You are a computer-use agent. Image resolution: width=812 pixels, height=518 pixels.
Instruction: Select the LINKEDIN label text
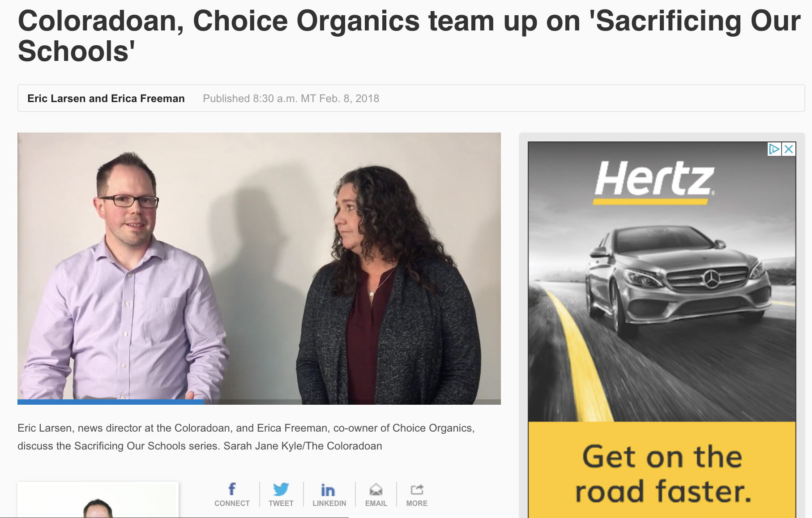click(x=329, y=503)
